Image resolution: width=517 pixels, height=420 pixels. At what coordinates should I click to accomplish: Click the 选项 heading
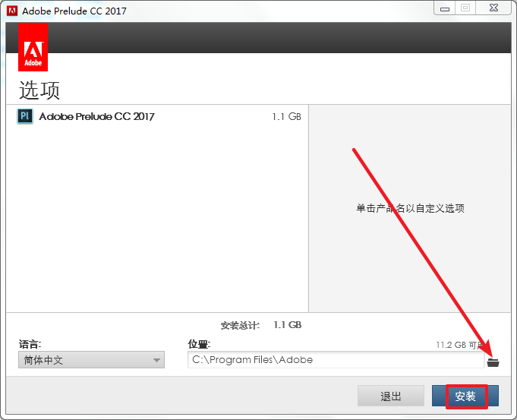(x=39, y=90)
